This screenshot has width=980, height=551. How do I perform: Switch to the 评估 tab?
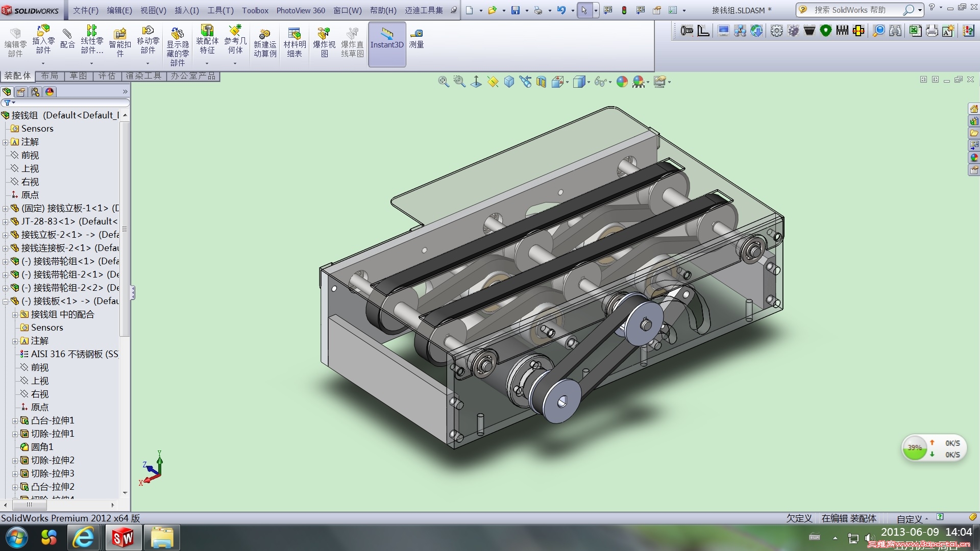point(107,76)
